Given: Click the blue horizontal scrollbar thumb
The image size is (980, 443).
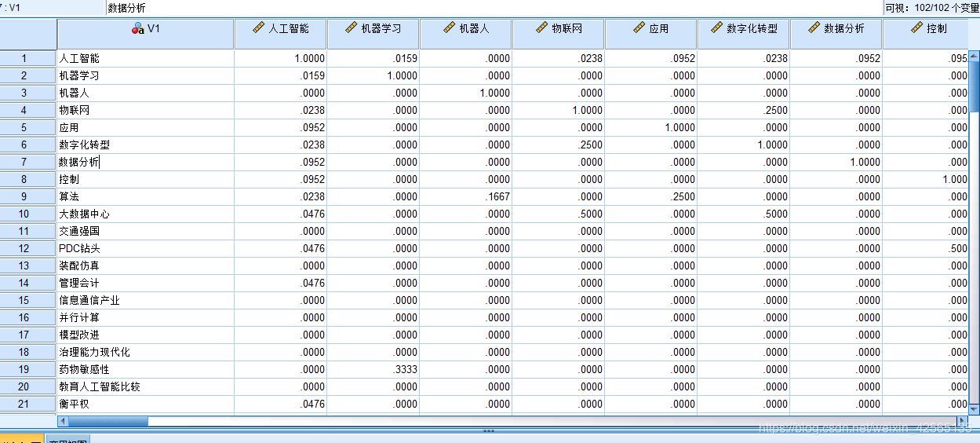Looking at the screenshot, I should [107, 422].
